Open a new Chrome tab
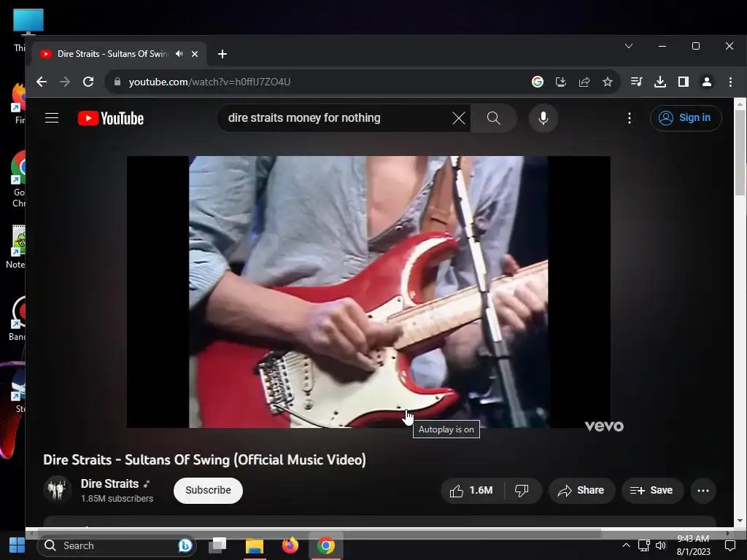This screenshot has height=560, width=747. 222,54
